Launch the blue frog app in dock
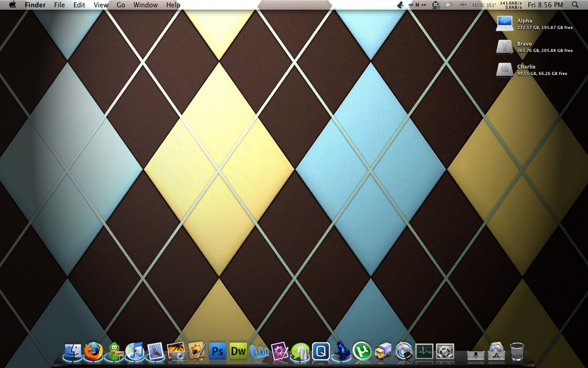Image resolution: width=588 pixels, height=368 pixels. coord(341,351)
